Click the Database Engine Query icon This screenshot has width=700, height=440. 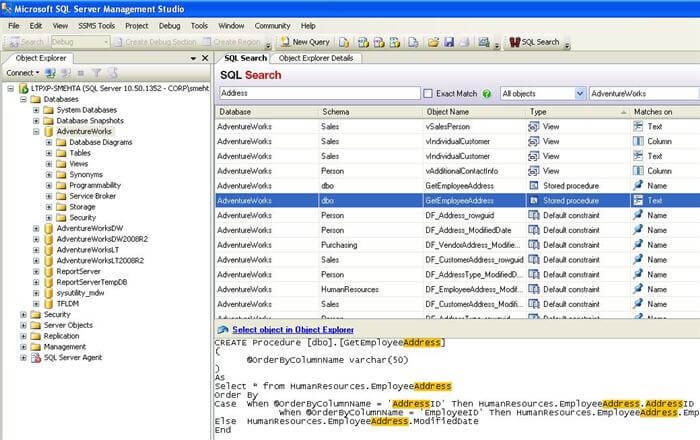point(343,42)
